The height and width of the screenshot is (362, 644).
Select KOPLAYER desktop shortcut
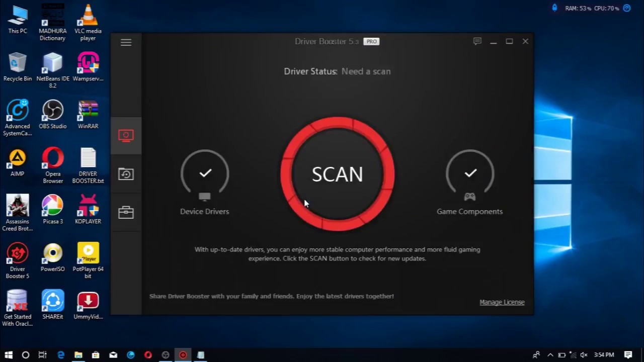88,210
